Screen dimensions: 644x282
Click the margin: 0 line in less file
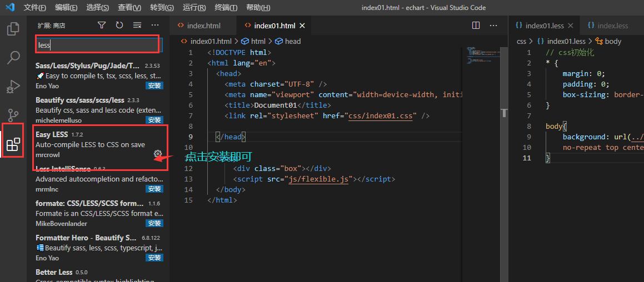(x=583, y=73)
